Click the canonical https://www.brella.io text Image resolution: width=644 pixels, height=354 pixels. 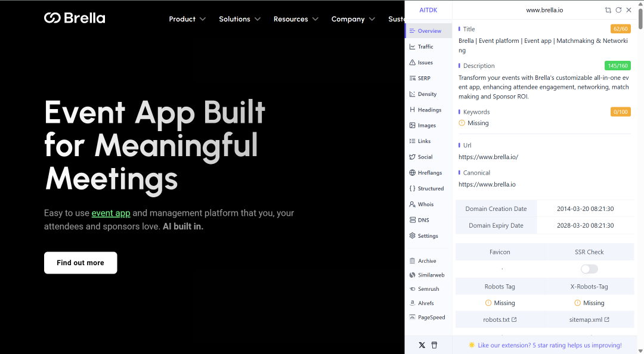(487, 184)
